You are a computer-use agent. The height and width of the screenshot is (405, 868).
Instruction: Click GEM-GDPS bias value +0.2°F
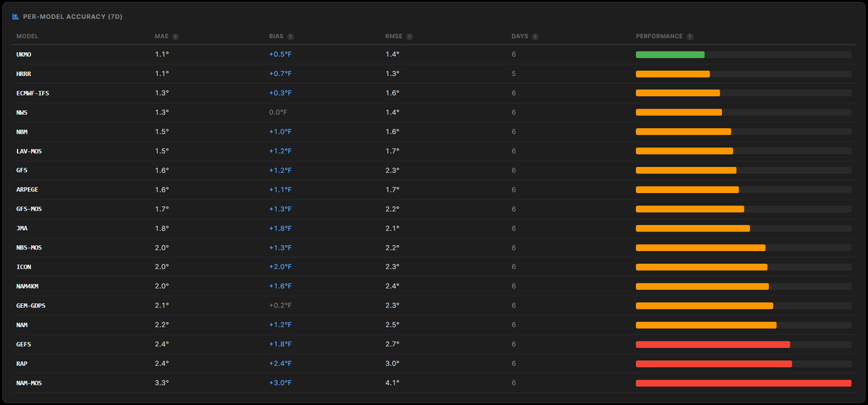(281, 305)
